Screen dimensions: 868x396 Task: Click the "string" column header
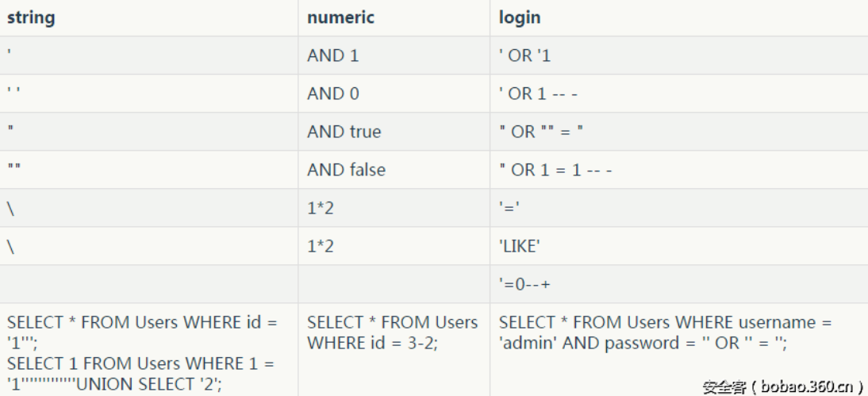pyautogui.click(x=31, y=17)
